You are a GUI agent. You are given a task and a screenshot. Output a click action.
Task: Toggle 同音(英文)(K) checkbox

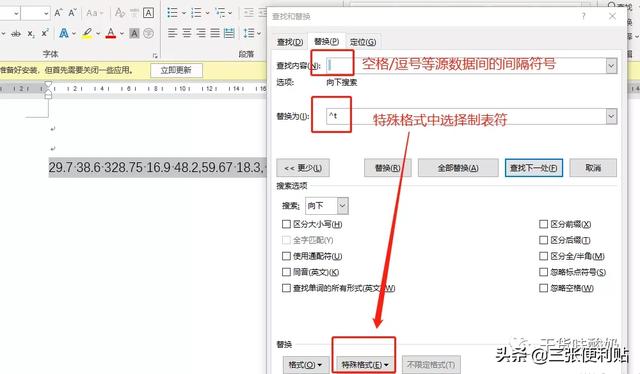286,272
